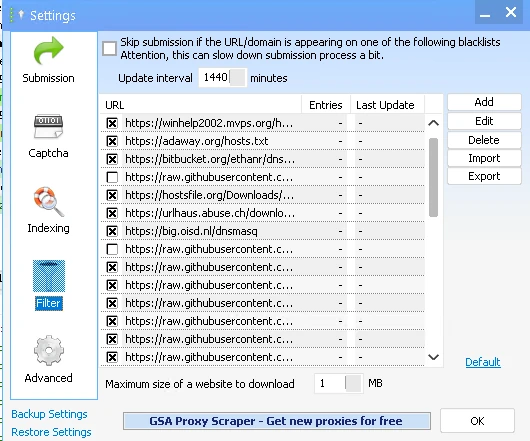Open the Advanced gear icon
Screen dimensions: 530x441
[49, 350]
